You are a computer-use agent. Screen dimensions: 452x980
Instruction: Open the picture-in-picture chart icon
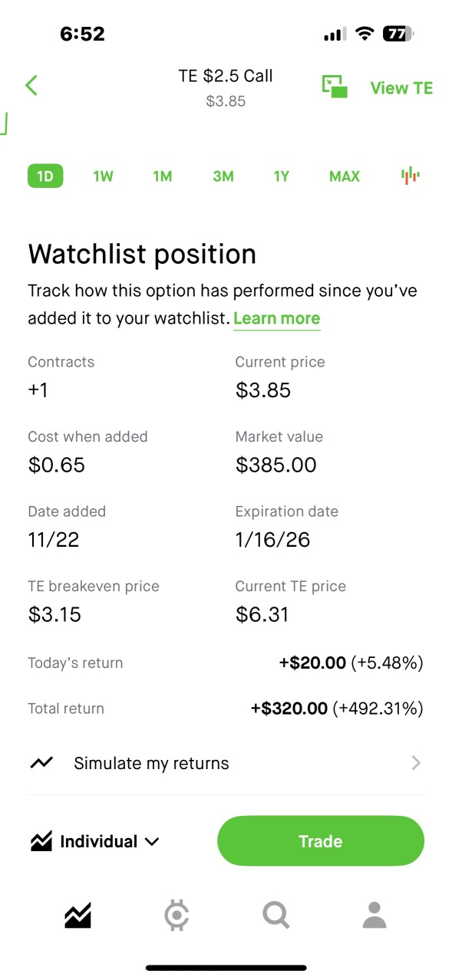[335, 87]
